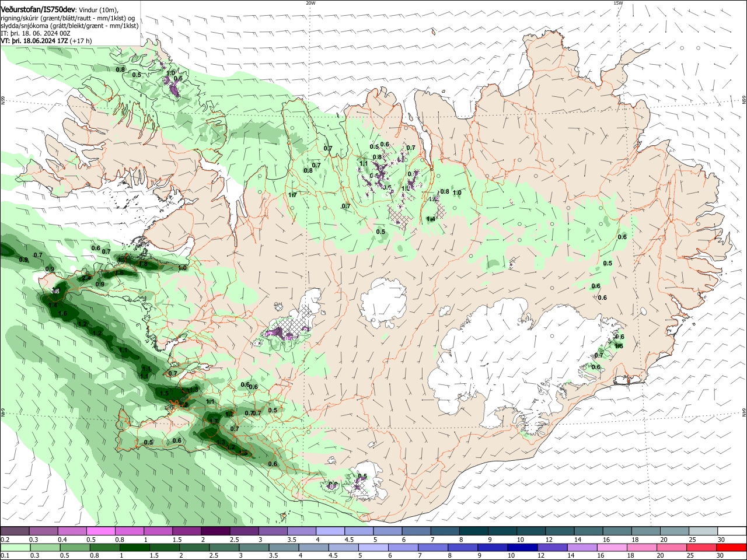Select deep blue 10–12 rain scale swatch
The width and height of the screenshot is (747, 560).
click(x=523, y=547)
